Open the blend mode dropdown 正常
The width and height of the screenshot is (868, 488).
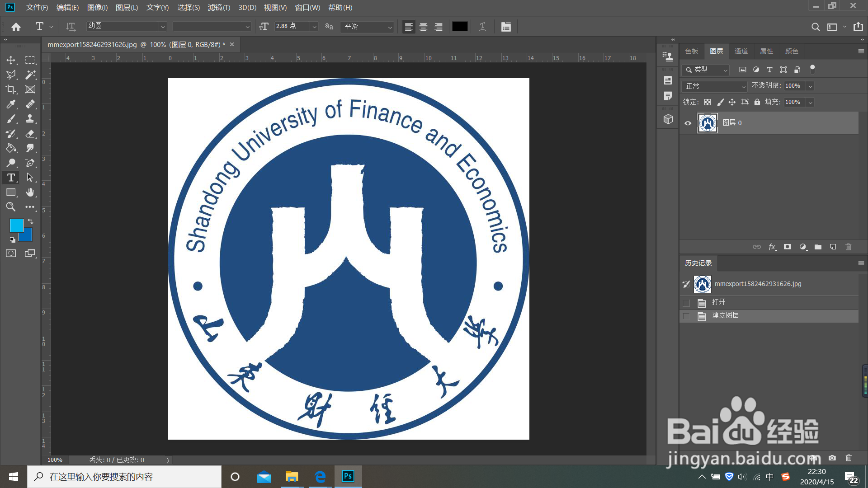click(x=714, y=86)
